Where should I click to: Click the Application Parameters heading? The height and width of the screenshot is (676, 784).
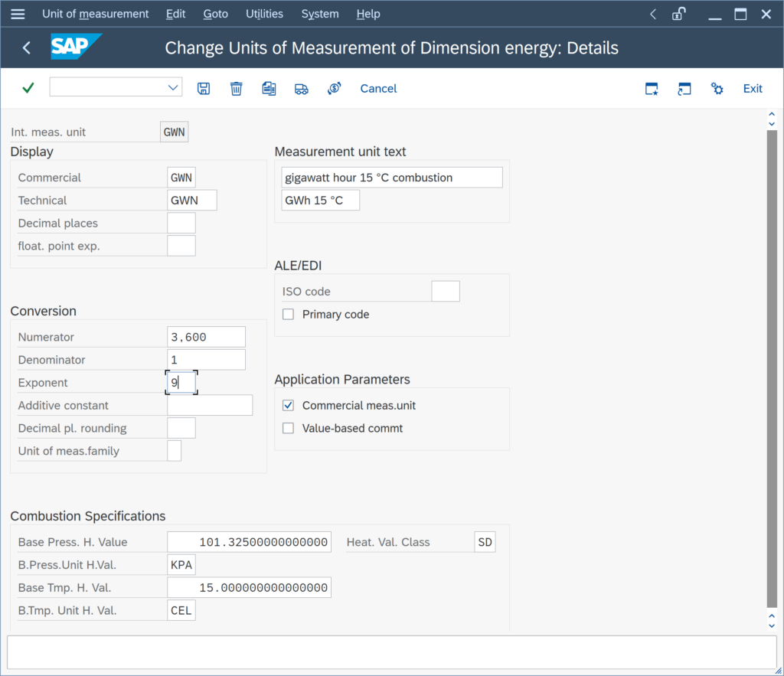[x=342, y=380]
